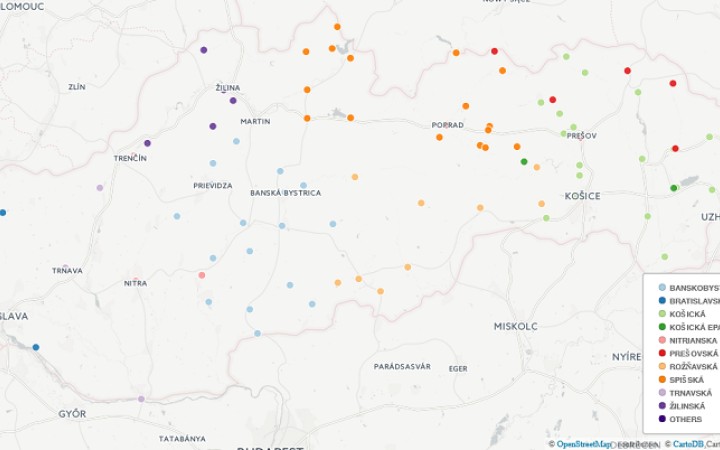The height and width of the screenshot is (450, 720).
Task: Click the Košická light green legend swatch
Action: (x=662, y=314)
